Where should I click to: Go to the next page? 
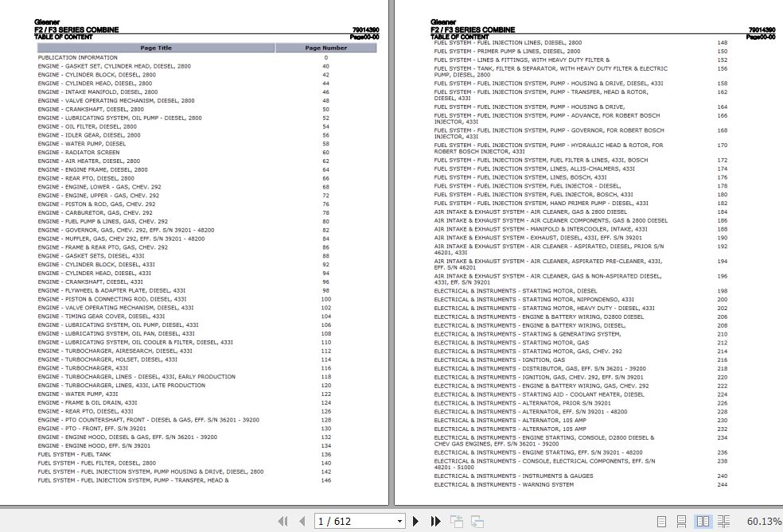click(x=415, y=522)
